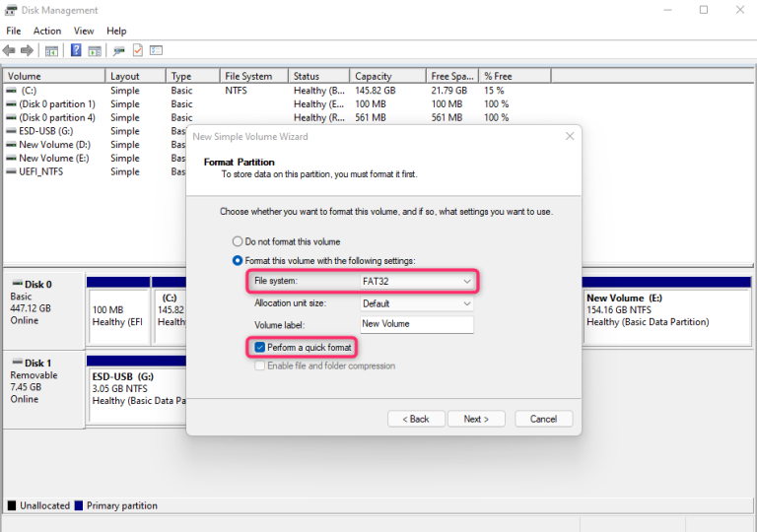757x532 pixels.
Task: Click the disk drive toolbar icon
Action: (x=119, y=50)
